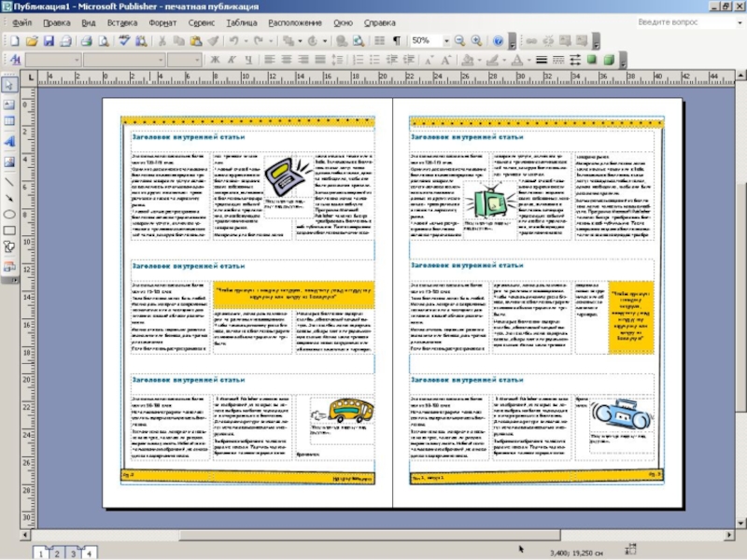Expand the free rotate dropdown arrow

coord(324,41)
